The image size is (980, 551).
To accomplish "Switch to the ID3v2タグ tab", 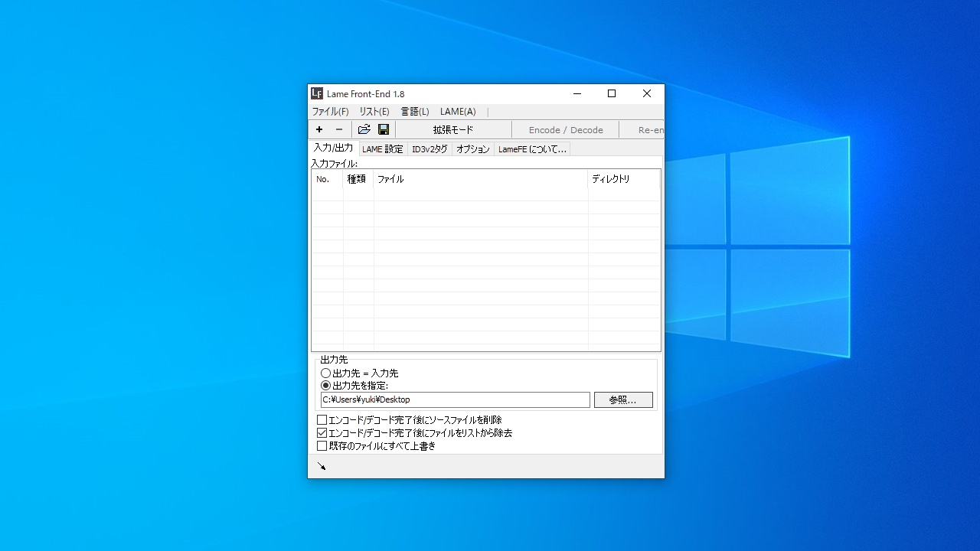I will 430,149.
